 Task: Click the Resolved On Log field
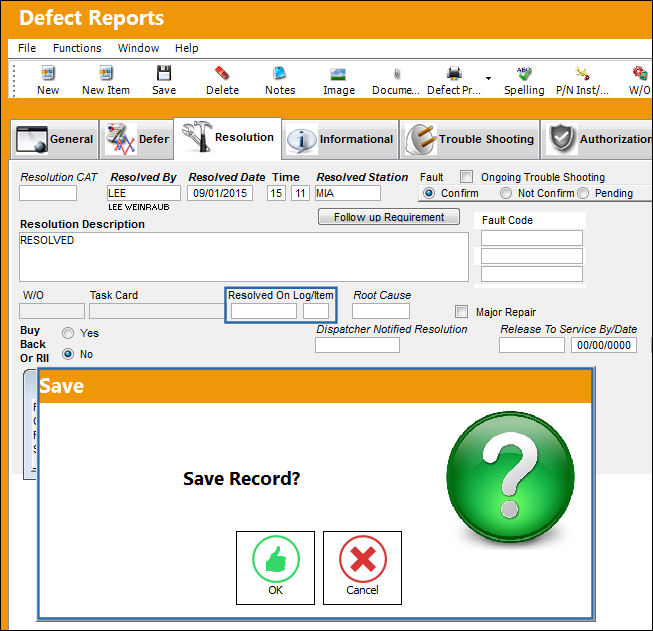click(x=264, y=311)
